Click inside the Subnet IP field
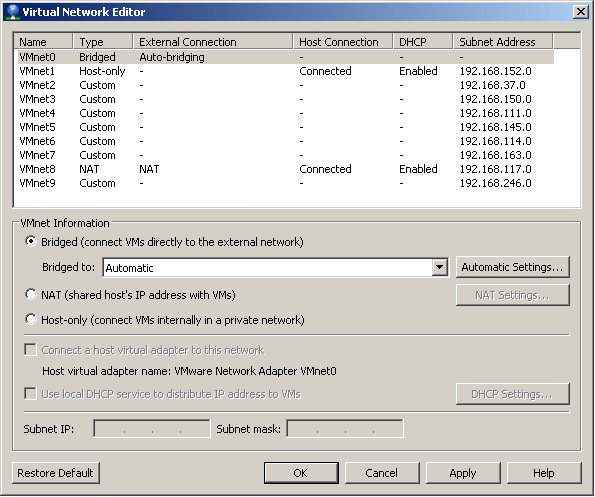Image resolution: width=595 pixels, height=497 pixels. [152, 429]
